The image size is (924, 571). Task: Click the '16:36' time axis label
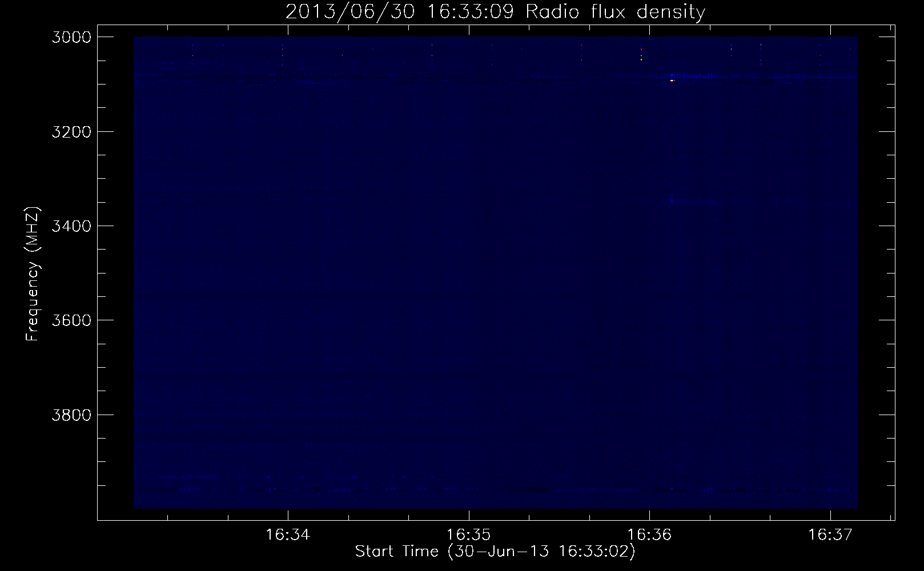coord(649,535)
